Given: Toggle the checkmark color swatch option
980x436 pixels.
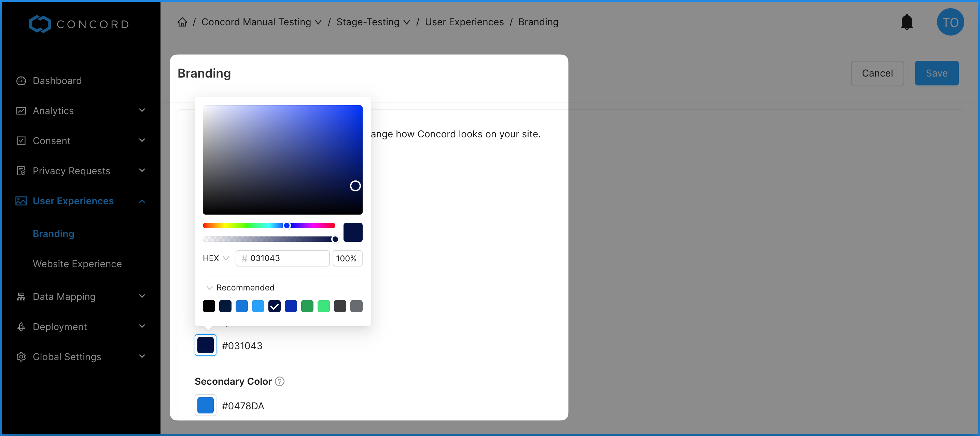Looking at the screenshot, I should [275, 306].
